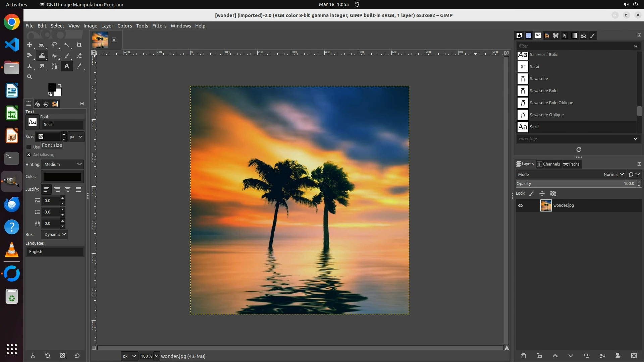Open the Hinting Medium dropdown
Screen dimensions: 644x362
click(62, 164)
